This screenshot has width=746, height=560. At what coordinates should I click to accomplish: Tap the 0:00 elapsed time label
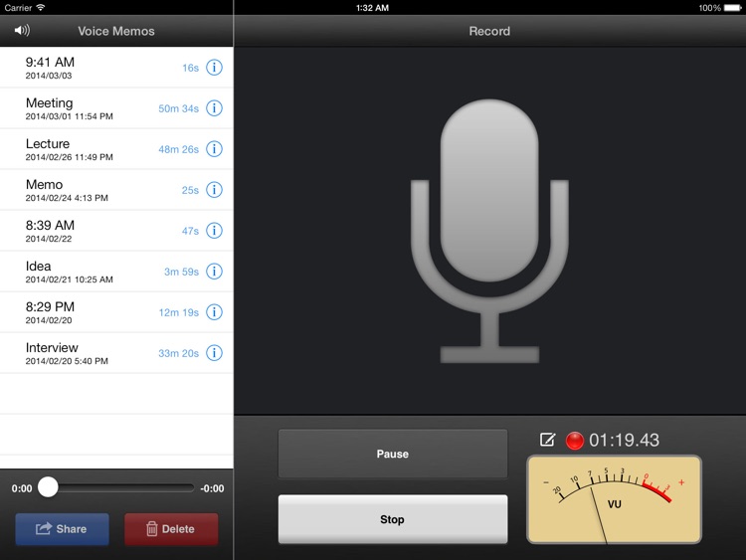pyautogui.click(x=22, y=488)
